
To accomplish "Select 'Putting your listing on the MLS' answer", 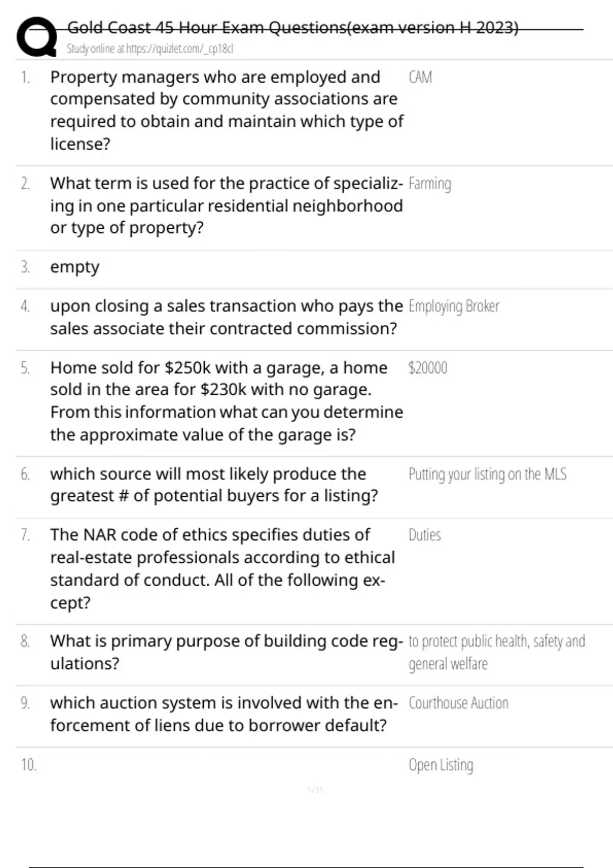I will tap(488, 474).
